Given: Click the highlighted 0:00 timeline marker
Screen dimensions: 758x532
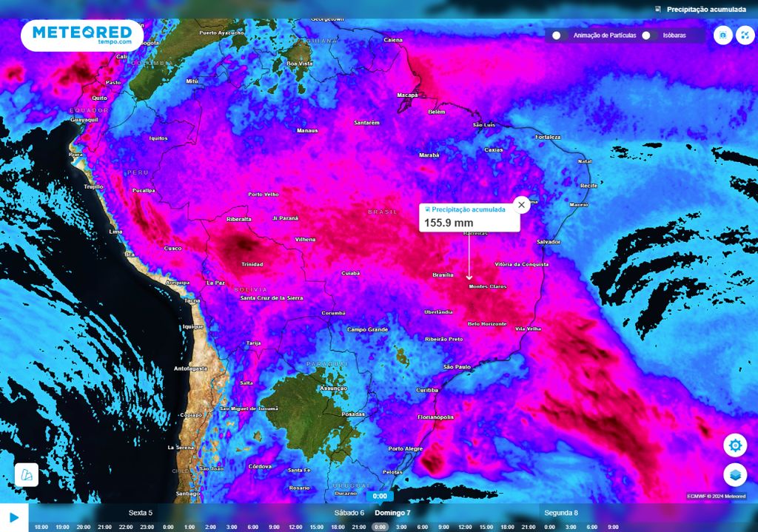Looking at the screenshot, I should pyautogui.click(x=380, y=527).
